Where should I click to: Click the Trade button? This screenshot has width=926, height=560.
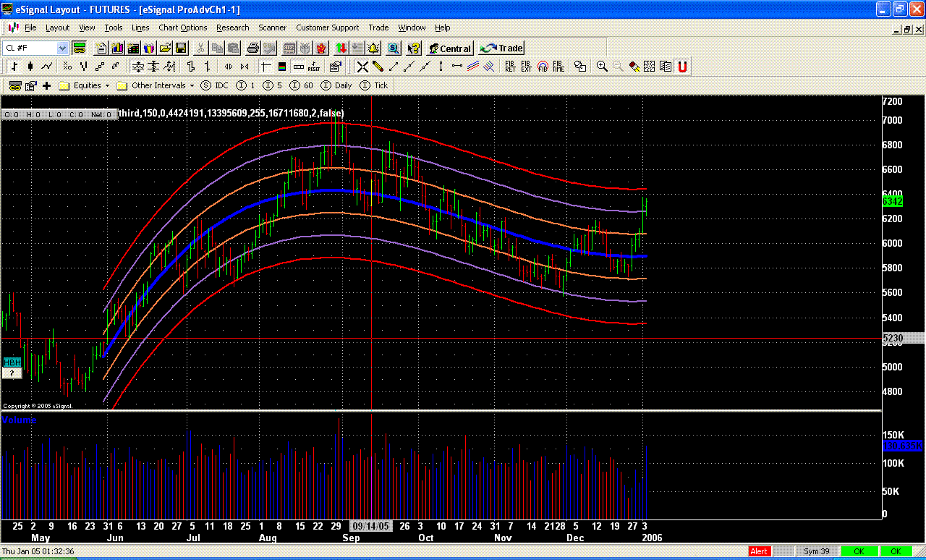[501, 48]
